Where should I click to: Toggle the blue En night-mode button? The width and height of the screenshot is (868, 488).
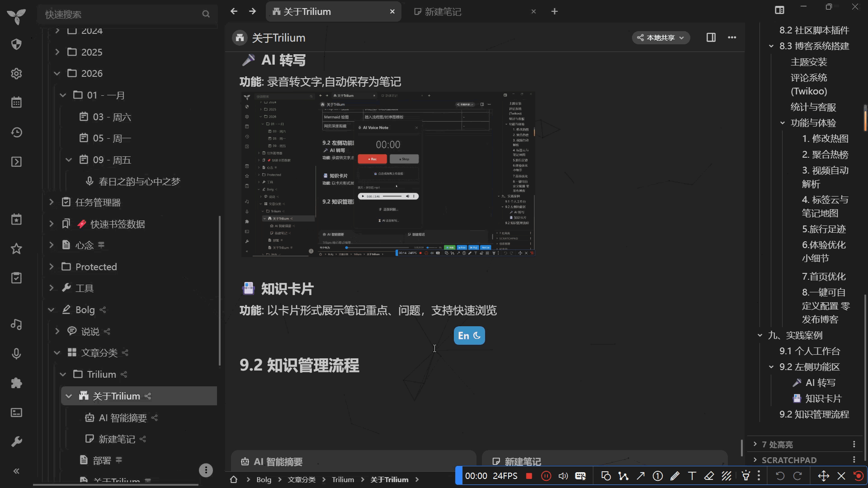tap(469, 336)
